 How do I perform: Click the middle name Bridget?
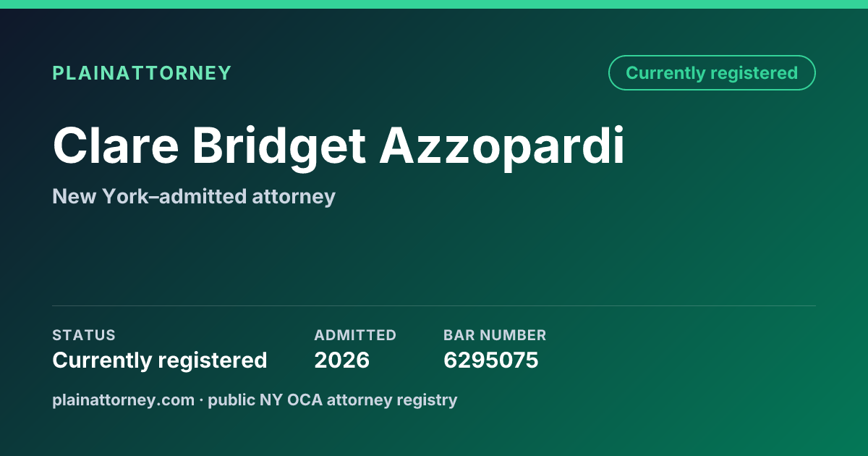tap(279, 148)
